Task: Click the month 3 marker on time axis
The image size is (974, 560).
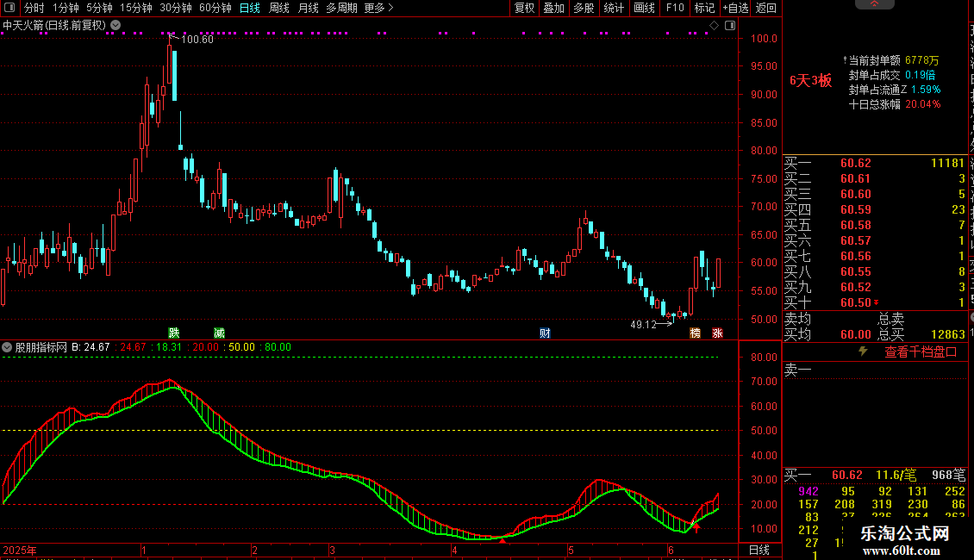Action: tap(333, 550)
